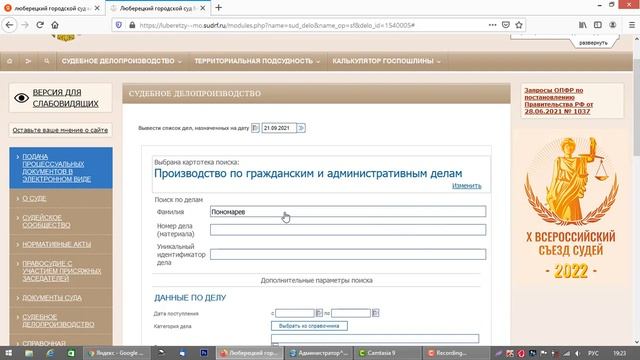This screenshot has width=640, height=360.
Task: Click the search magnifier in the site navigation bar
Action: 47,61
